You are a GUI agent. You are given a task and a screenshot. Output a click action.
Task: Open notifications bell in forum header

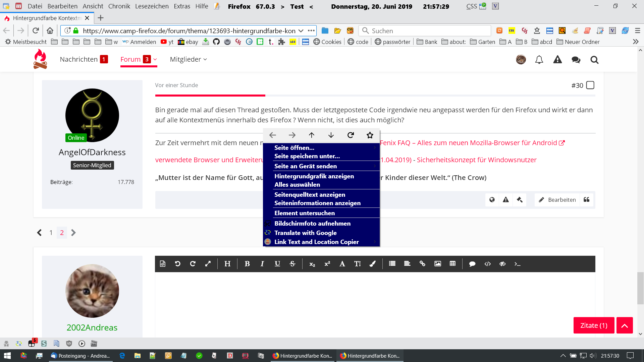click(539, 60)
